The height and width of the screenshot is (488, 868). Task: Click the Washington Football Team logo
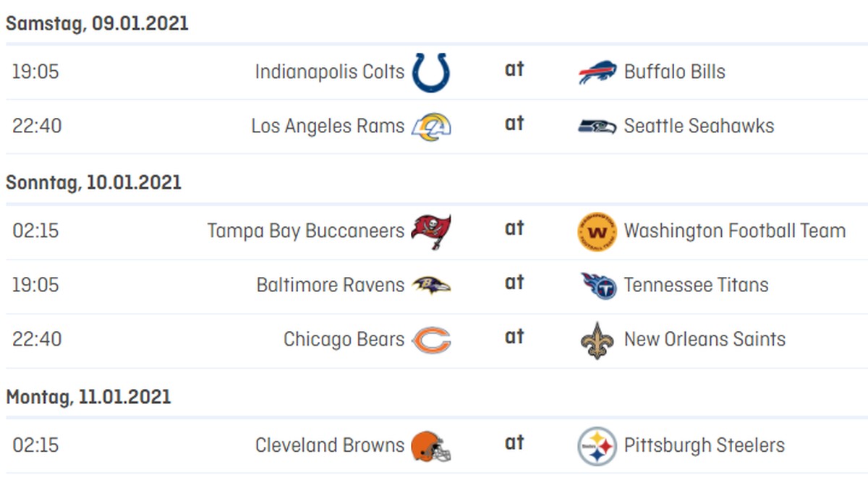coord(597,231)
